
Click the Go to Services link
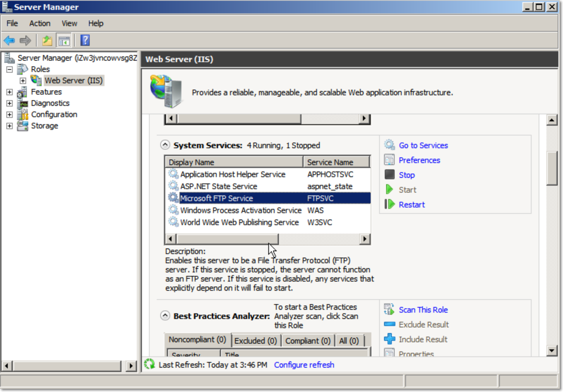(423, 145)
